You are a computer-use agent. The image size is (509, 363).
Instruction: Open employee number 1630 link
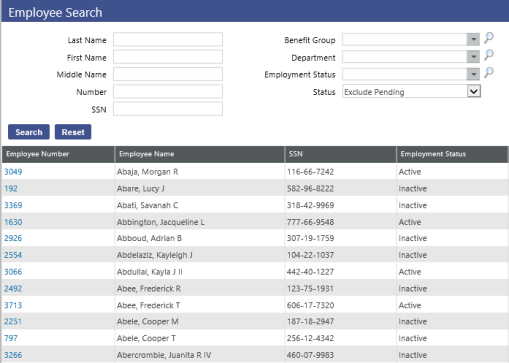click(x=13, y=222)
